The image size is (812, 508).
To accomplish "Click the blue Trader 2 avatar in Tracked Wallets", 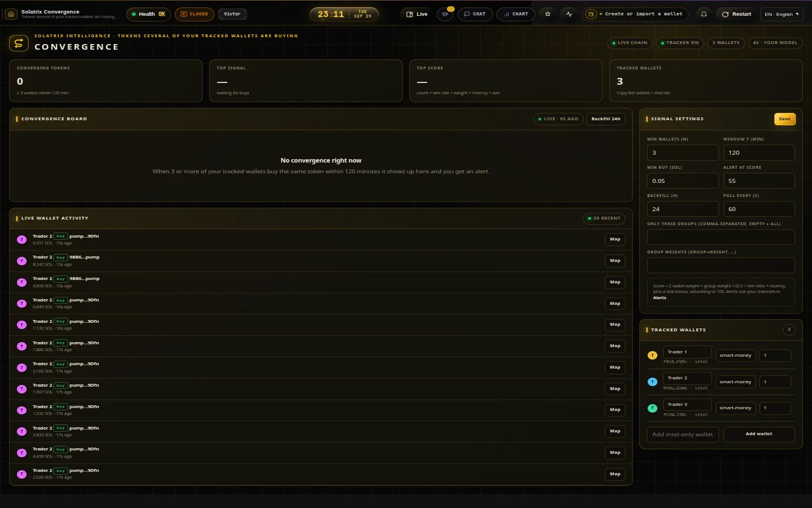I will click(652, 382).
